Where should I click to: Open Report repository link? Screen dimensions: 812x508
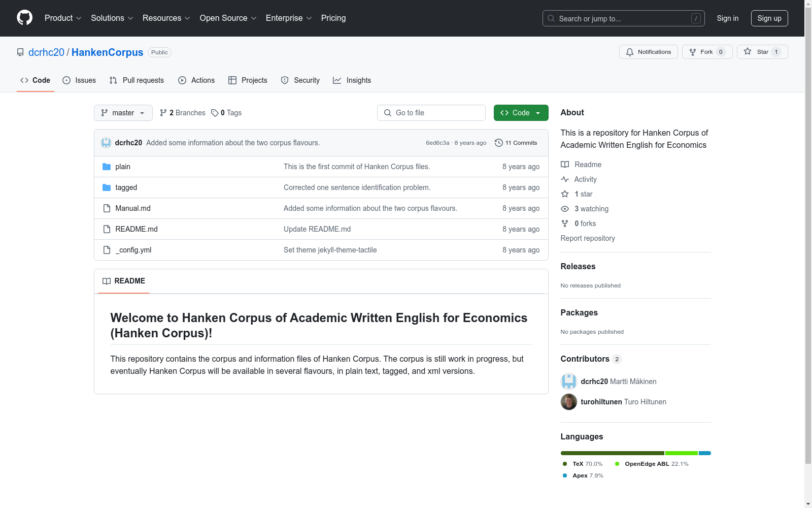point(588,238)
